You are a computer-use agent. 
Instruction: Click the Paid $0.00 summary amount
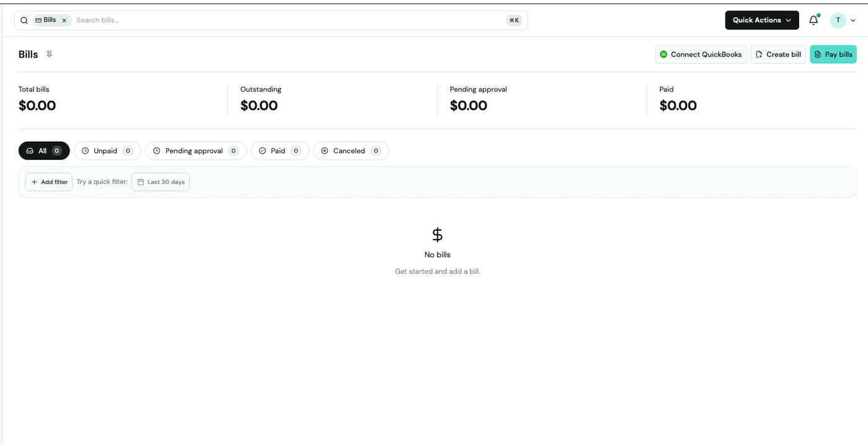pyautogui.click(x=678, y=106)
